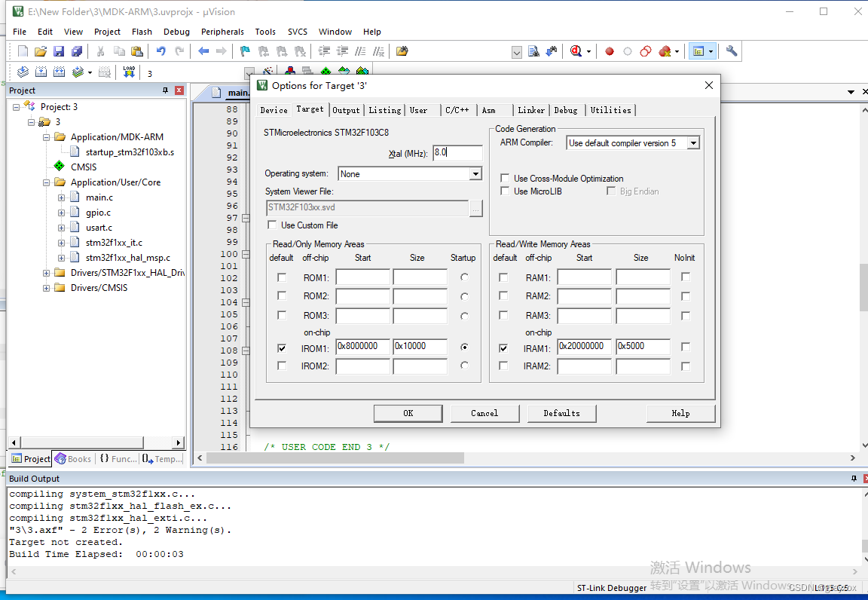Screen dimensions: 868x600
Task: Expand the main.c tree node
Action: (62, 197)
